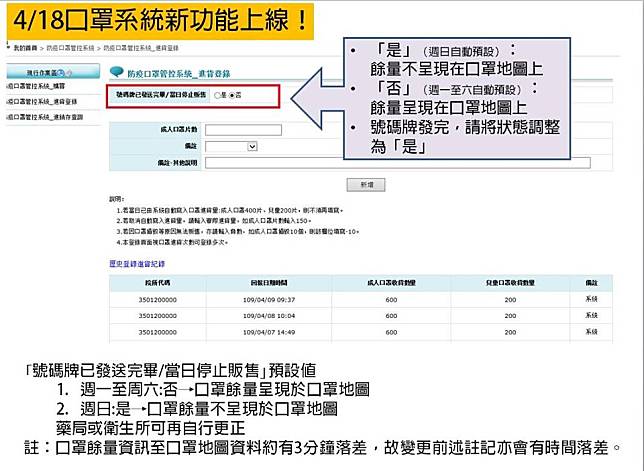Click the 新增 button
Viewport: 644px width, 471px height.
pyautogui.click(x=366, y=185)
